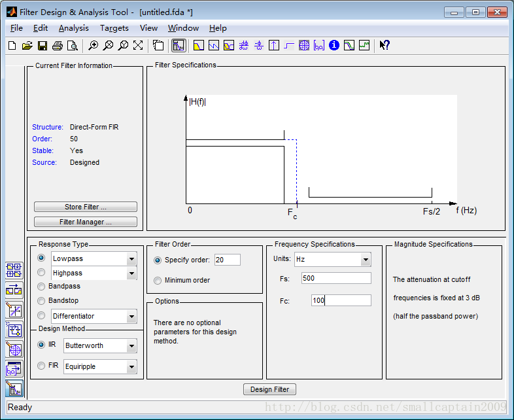Click the New Session toolbar icon
The image size is (514, 420).
(12, 45)
